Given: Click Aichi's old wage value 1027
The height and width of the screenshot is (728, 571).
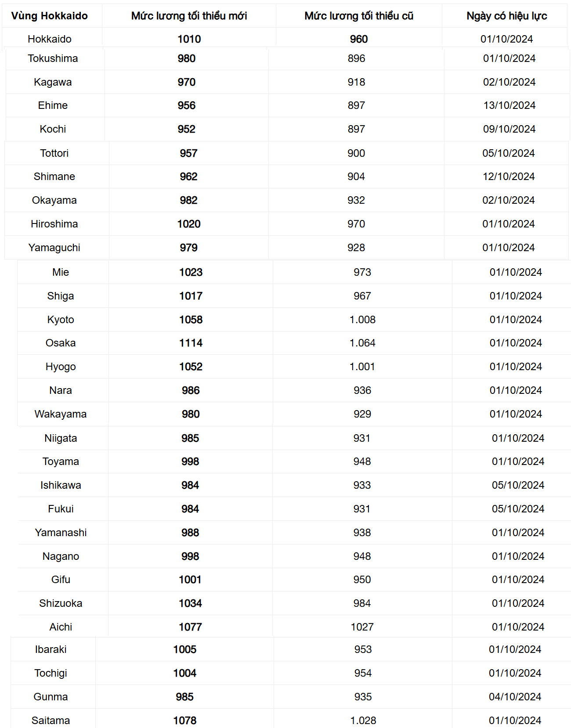Looking at the screenshot, I should click(362, 627).
